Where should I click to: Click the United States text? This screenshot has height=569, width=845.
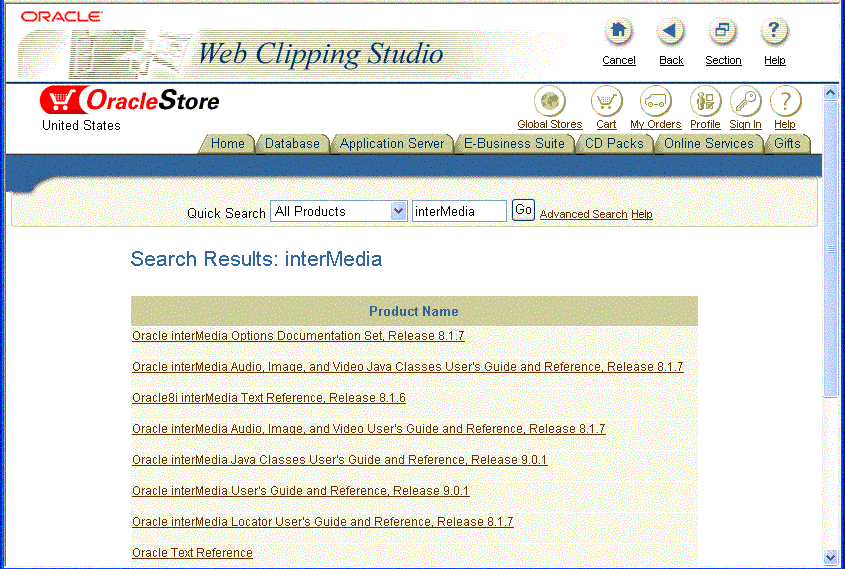tap(81, 126)
